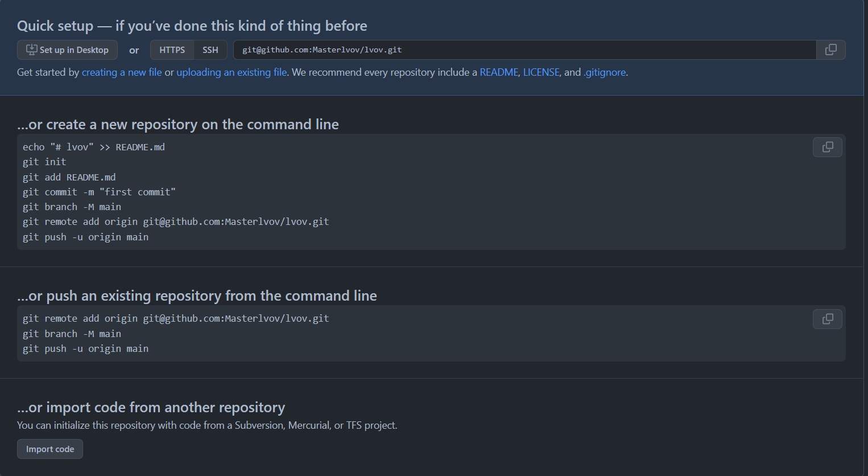
Task: Open the creating a new file link
Action: (x=122, y=72)
